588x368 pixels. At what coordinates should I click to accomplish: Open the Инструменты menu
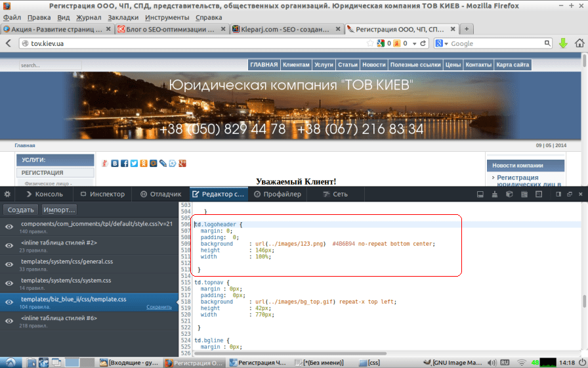click(x=167, y=17)
